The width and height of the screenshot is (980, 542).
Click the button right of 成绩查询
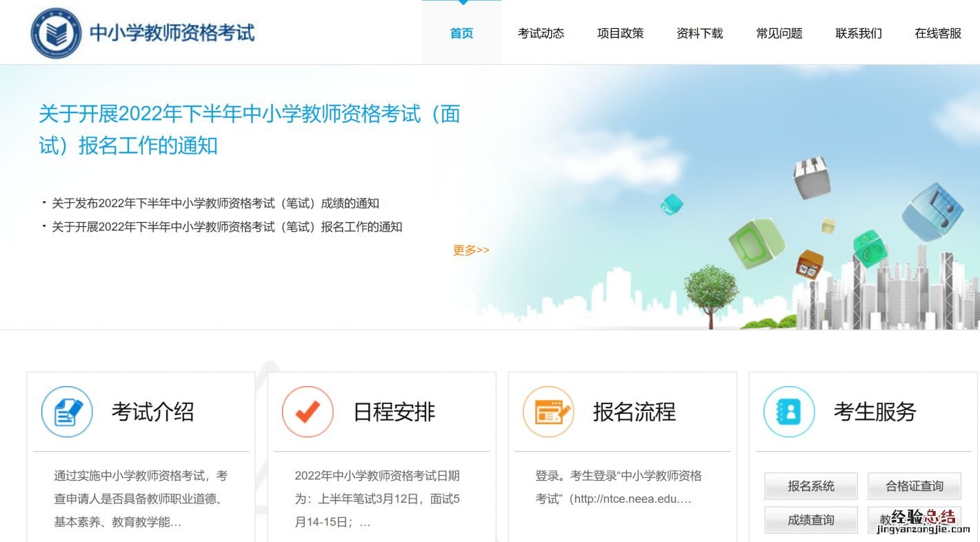[x=914, y=520]
